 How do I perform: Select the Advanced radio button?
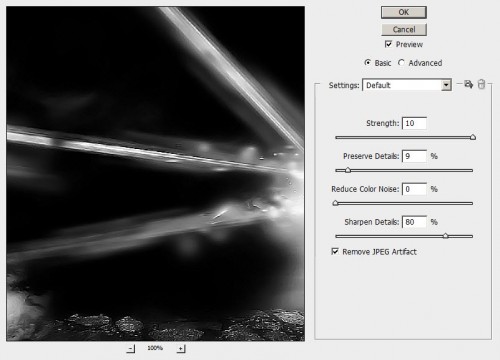click(401, 63)
